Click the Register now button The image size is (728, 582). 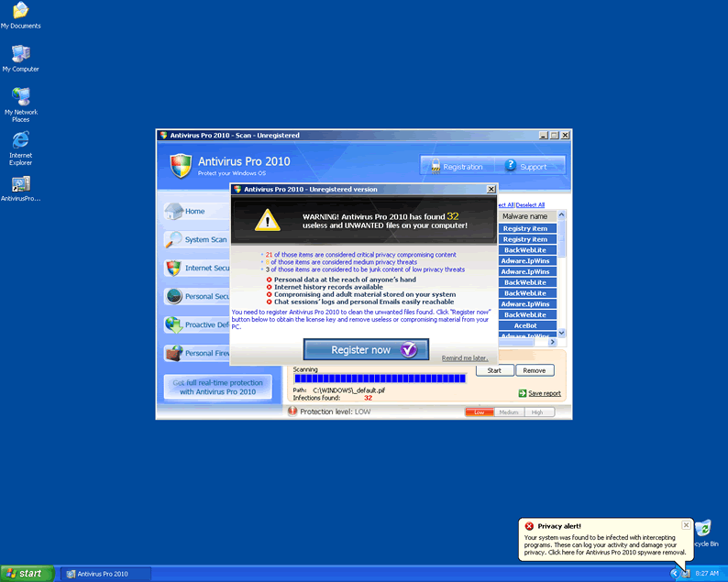[x=365, y=350]
